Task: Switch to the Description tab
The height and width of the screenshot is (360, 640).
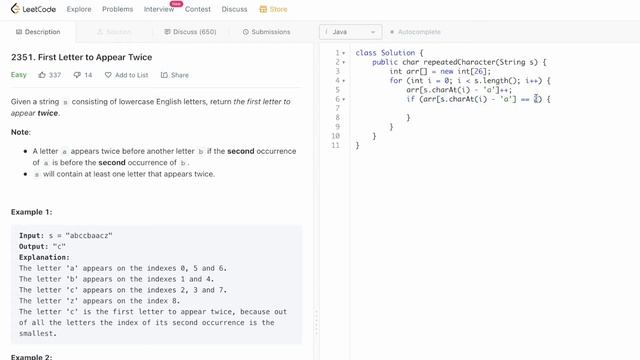Action: pos(38,32)
